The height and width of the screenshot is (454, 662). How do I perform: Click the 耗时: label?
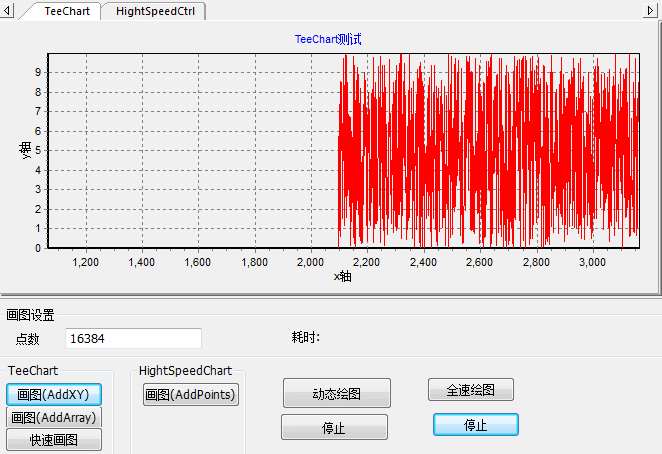[306, 337]
